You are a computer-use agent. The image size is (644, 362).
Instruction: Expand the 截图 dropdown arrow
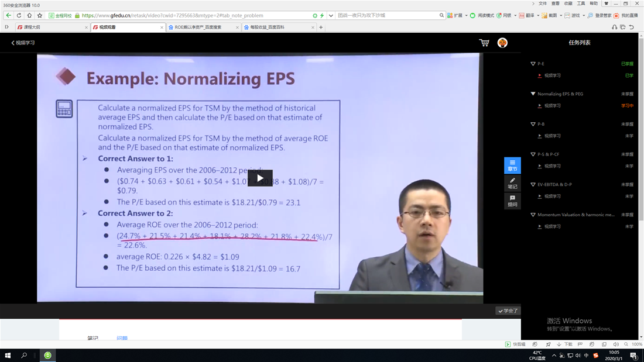point(561,16)
